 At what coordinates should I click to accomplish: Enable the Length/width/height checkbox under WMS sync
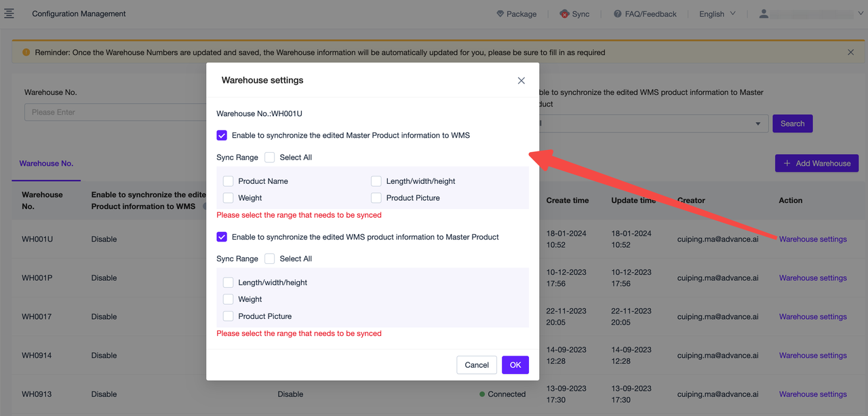(x=229, y=282)
